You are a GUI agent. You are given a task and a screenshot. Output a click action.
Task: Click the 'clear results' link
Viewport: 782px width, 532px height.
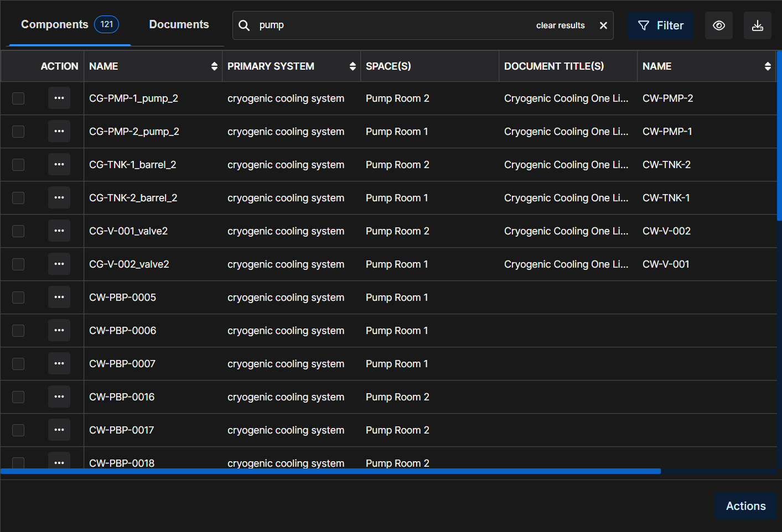pos(560,25)
